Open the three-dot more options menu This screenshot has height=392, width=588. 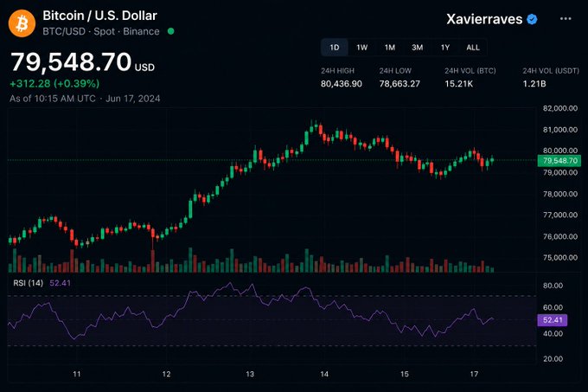pos(566,19)
